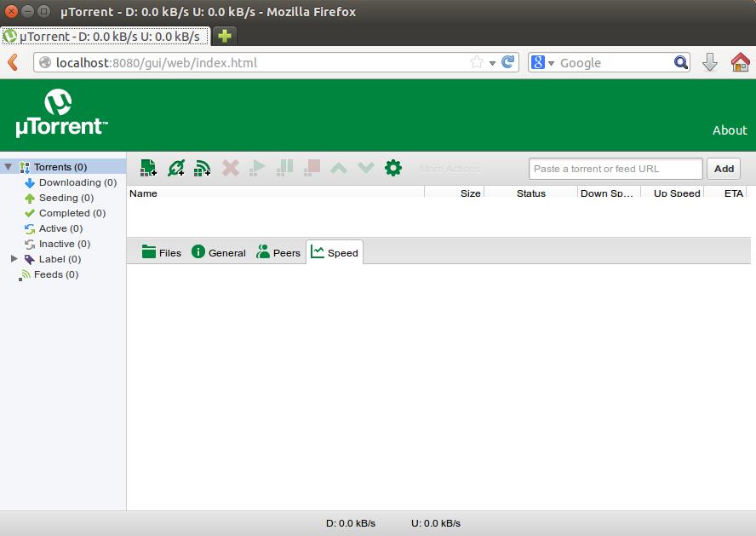Close the Firefox window
The width and height of the screenshot is (756, 536).
point(12,11)
